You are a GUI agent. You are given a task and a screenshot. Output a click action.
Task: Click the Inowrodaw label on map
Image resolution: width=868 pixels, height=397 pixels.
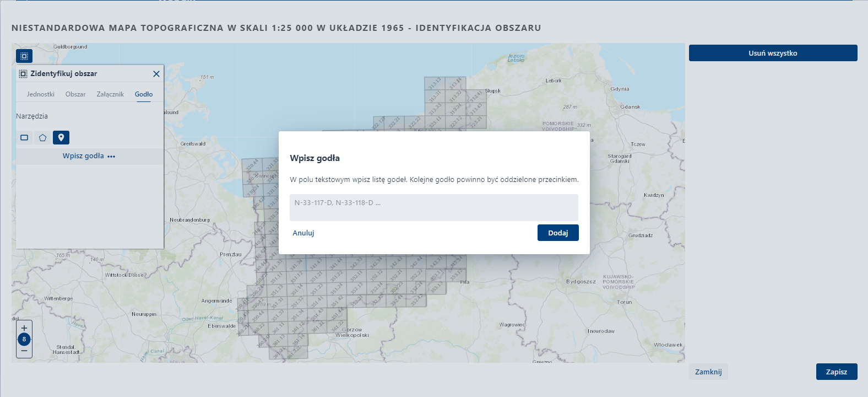tap(601, 331)
